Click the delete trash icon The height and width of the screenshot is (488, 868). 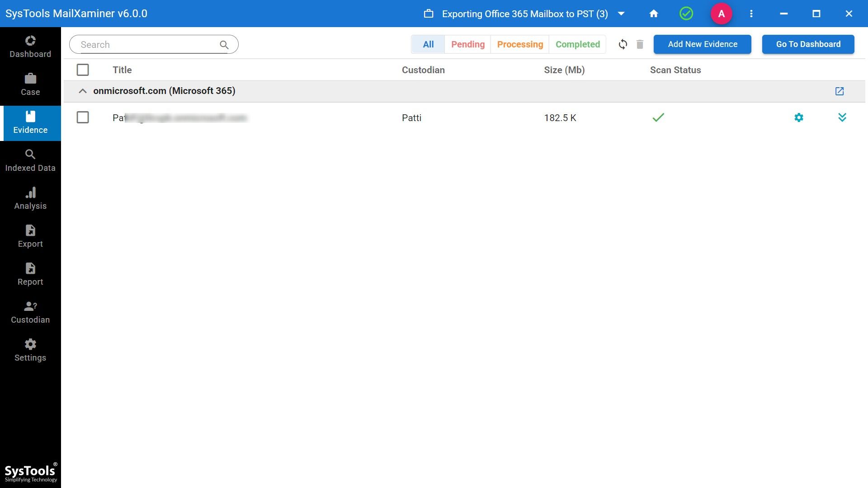[640, 44]
